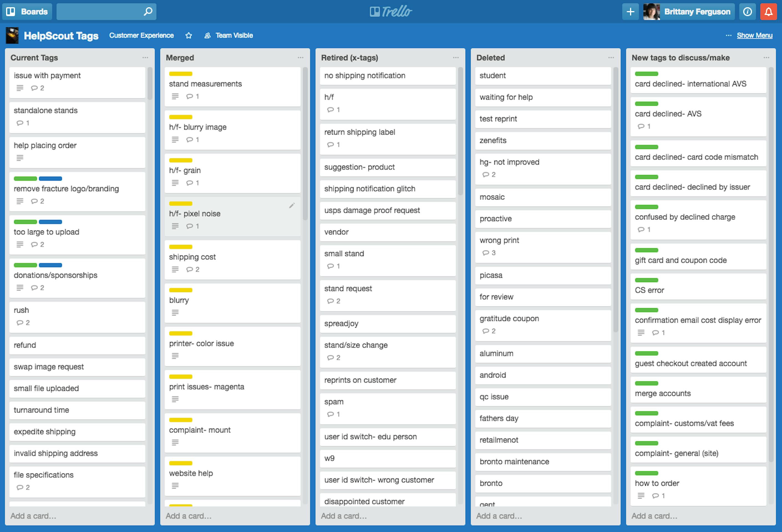This screenshot has height=532, width=782.
Task: Add a card to Deleted list
Action: (499, 516)
